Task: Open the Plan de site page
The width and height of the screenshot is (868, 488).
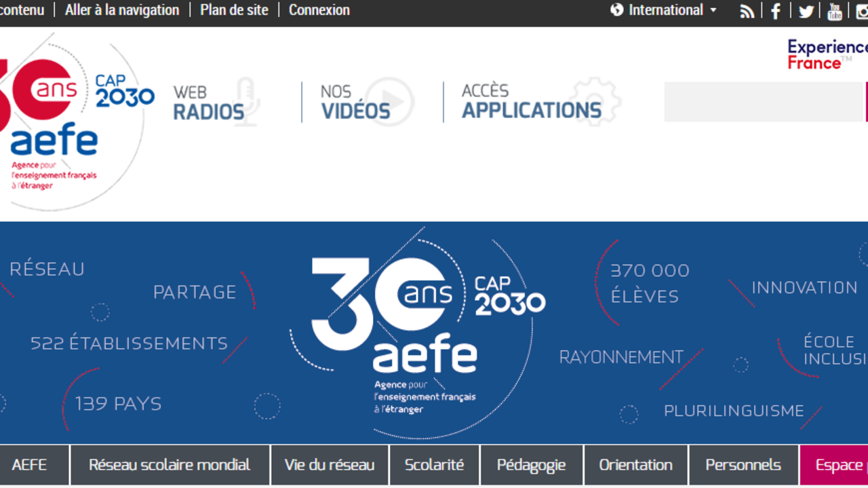Action: coord(234,10)
